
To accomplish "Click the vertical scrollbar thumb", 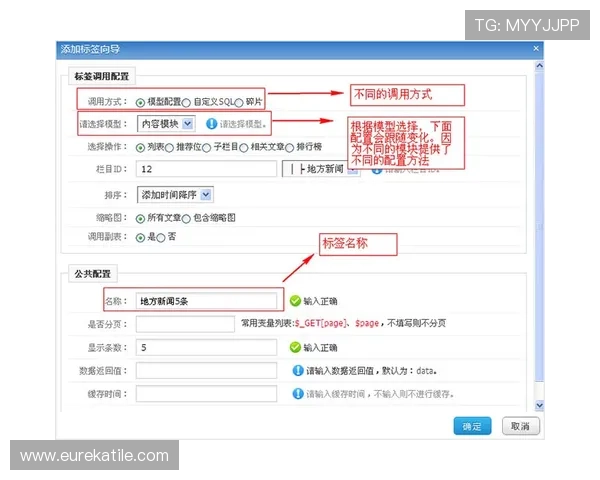I will pos(539,226).
